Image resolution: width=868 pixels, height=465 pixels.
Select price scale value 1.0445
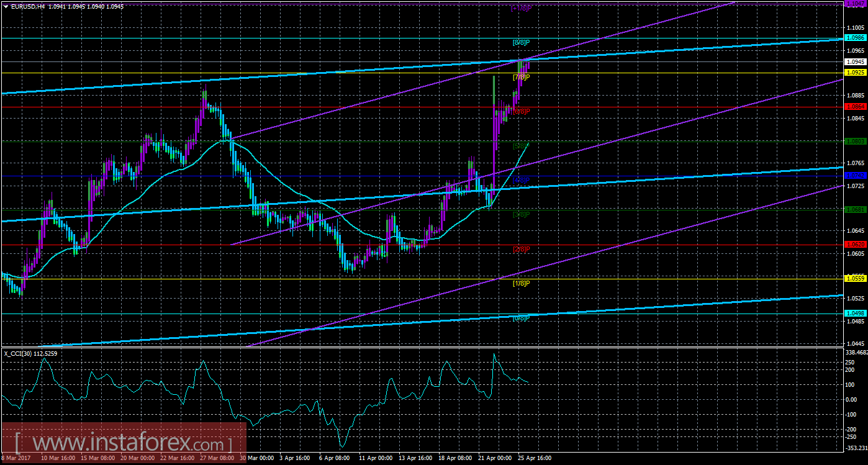[856, 344]
